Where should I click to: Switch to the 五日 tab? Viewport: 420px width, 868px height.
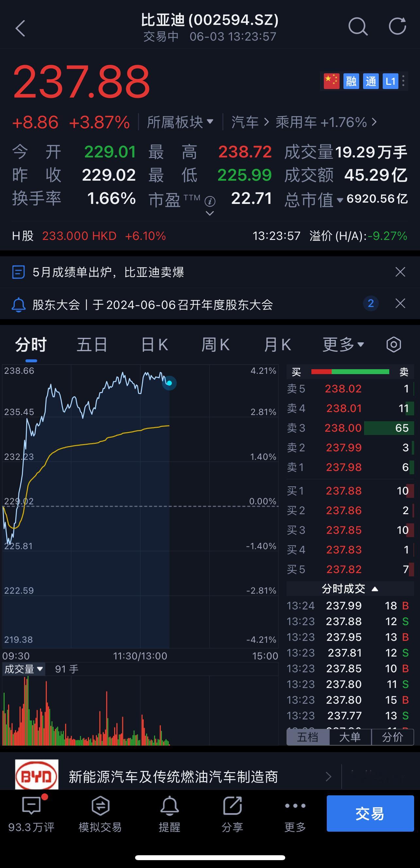(92, 344)
